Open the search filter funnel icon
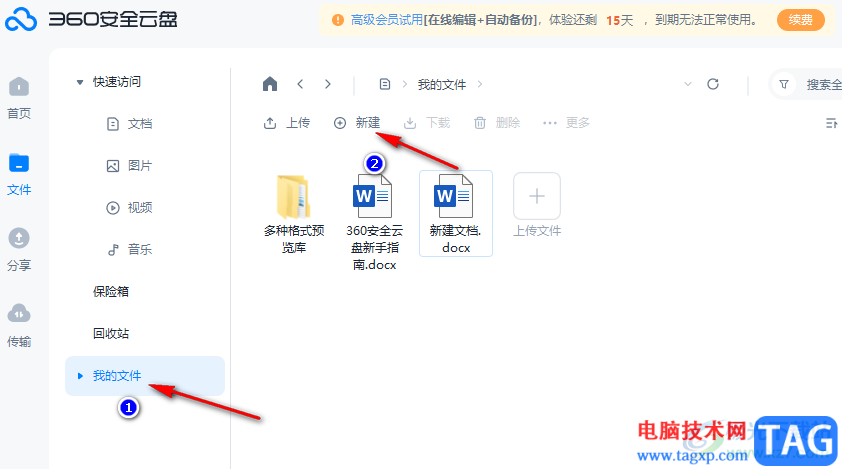842x469 pixels. [784, 84]
